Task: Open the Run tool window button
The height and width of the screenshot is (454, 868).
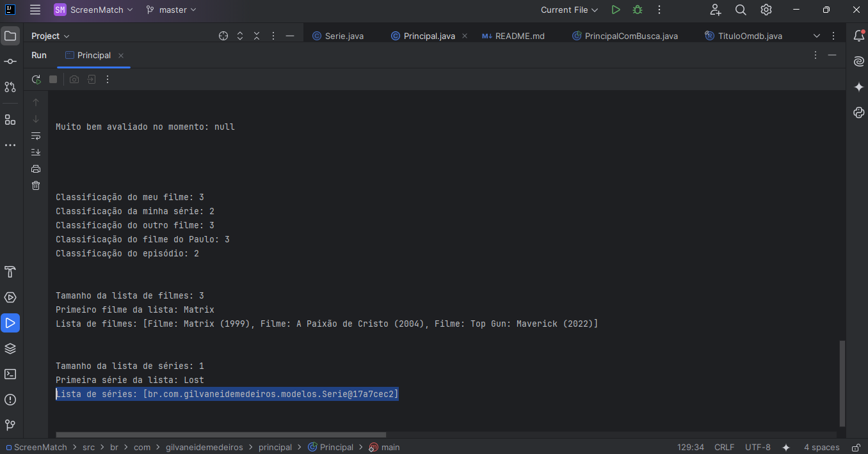Action: tap(10, 323)
